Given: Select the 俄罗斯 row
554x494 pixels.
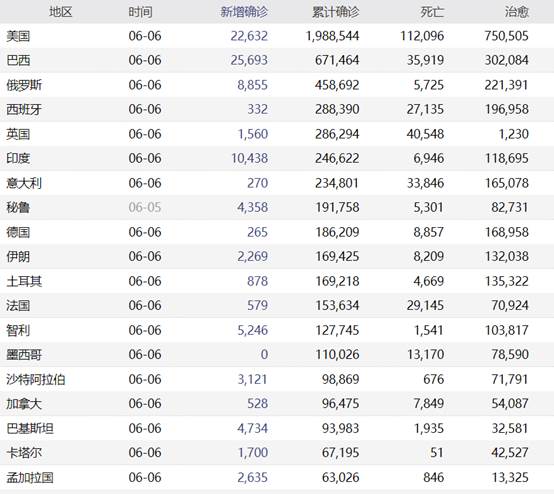Looking at the screenshot, I should [277, 85].
